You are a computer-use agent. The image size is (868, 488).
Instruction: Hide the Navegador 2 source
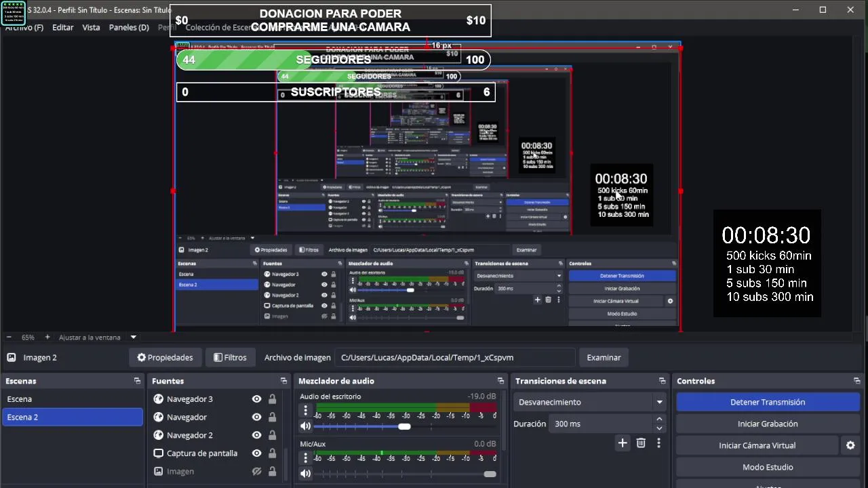click(256, 435)
